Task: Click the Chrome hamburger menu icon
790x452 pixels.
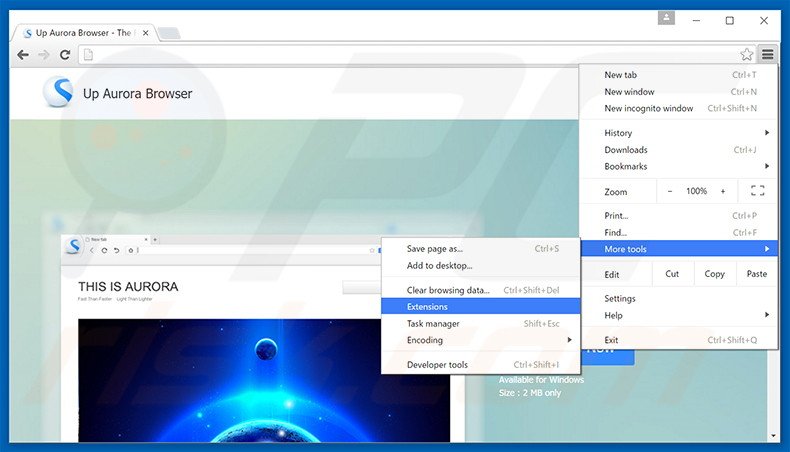Action: click(767, 54)
